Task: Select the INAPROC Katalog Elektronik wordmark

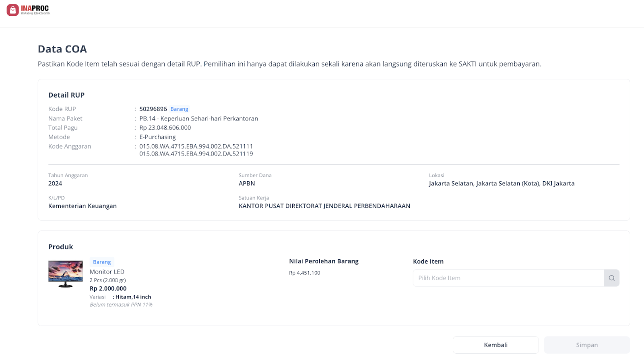Action: click(36, 10)
